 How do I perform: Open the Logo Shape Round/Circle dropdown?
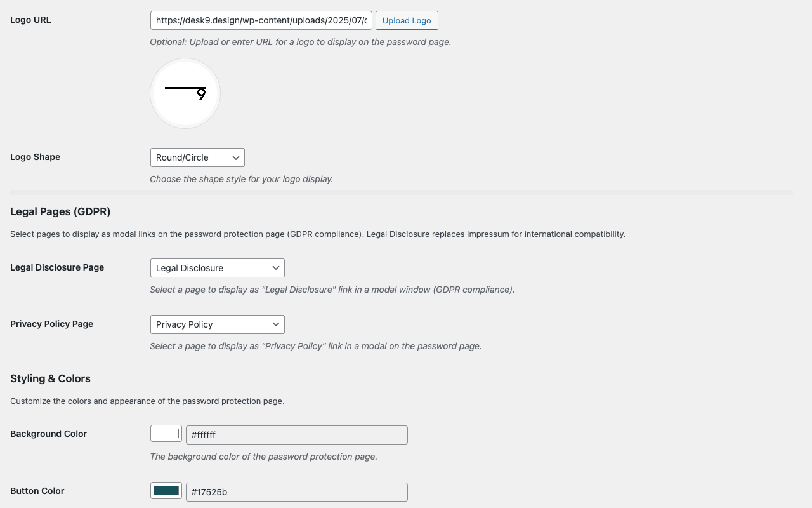coord(197,157)
